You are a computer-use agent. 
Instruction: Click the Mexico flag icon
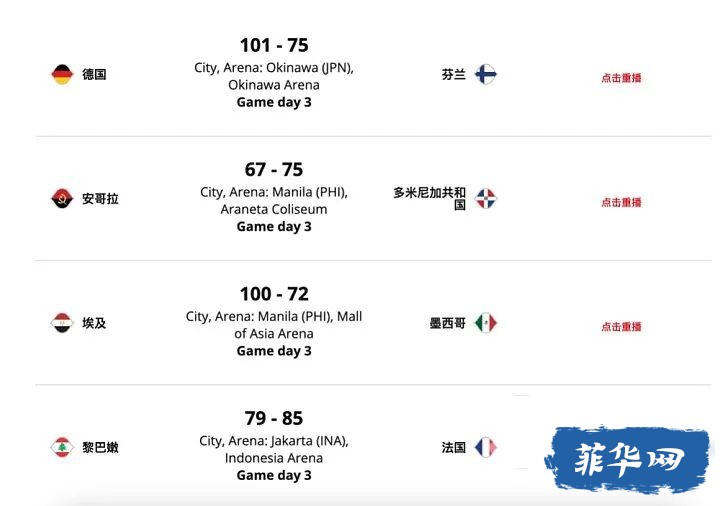point(485,323)
